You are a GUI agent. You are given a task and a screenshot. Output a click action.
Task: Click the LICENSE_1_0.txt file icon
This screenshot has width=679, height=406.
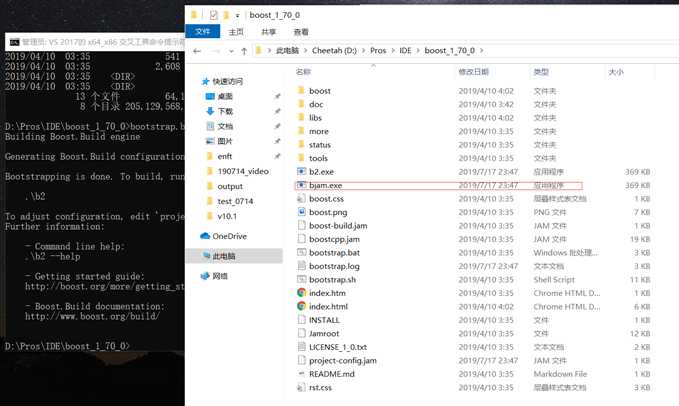coord(301,347)
